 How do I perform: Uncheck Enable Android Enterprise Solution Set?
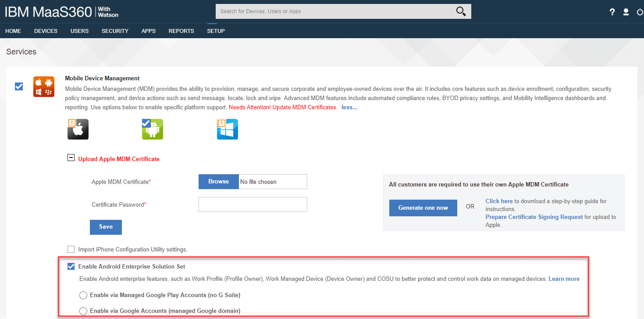[x=71, y=266]
